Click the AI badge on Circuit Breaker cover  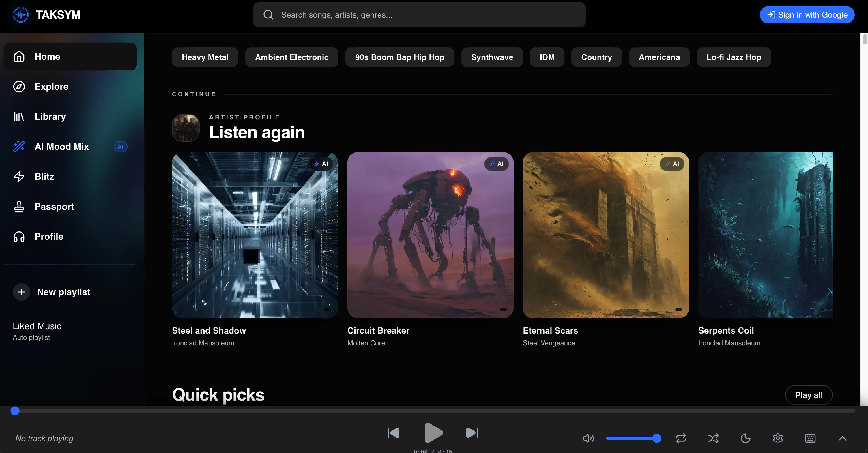pos(496,164)
